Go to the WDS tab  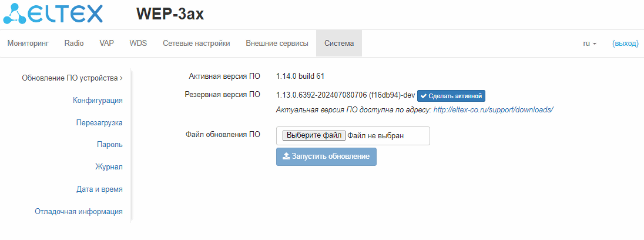(138, 43)
